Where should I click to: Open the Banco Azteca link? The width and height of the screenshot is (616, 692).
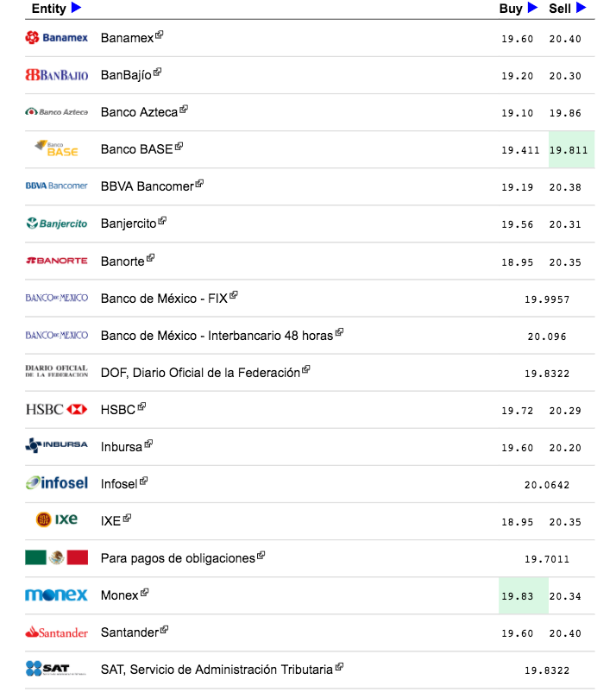tap(139, 112)
